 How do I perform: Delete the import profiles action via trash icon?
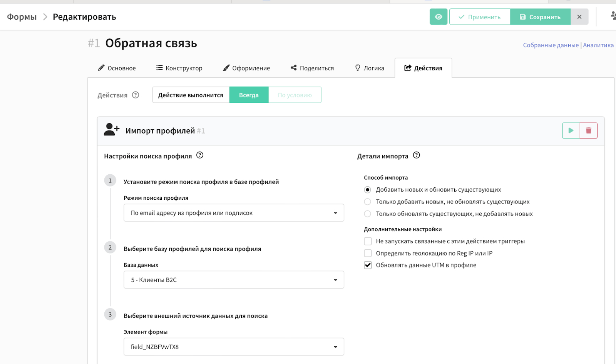tap(589, 131)
